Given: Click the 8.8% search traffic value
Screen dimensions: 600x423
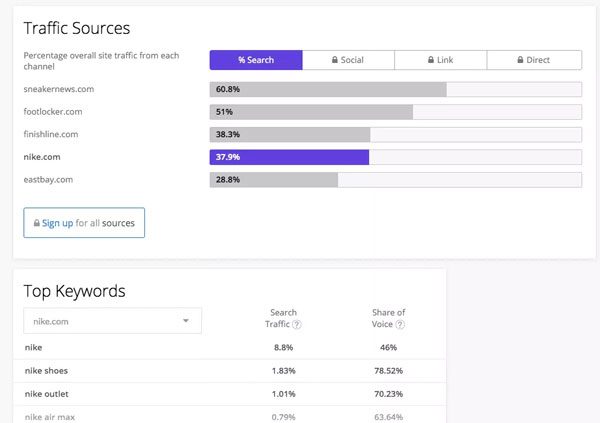Looking at the screenshot, I should 284,348.
